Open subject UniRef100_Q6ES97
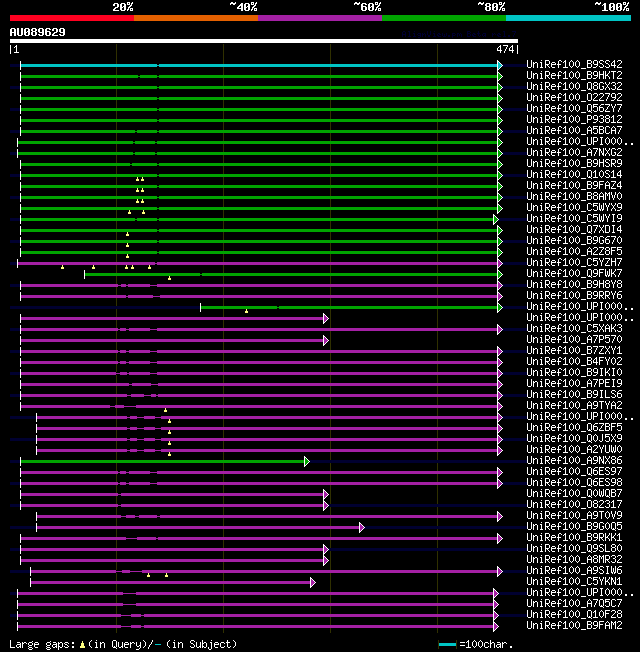Image resolution: width=640 pixels, height=652 pixels. (574, 472)
